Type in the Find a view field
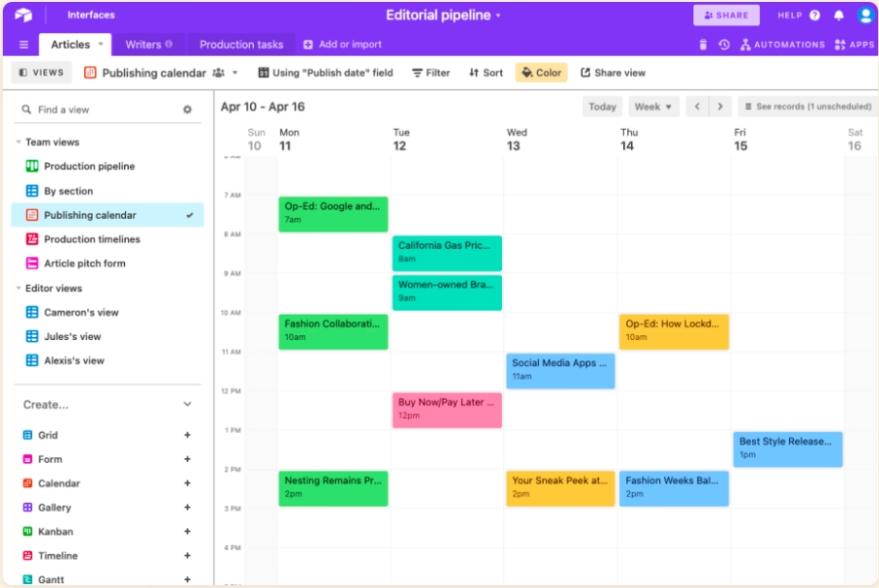 98,110
